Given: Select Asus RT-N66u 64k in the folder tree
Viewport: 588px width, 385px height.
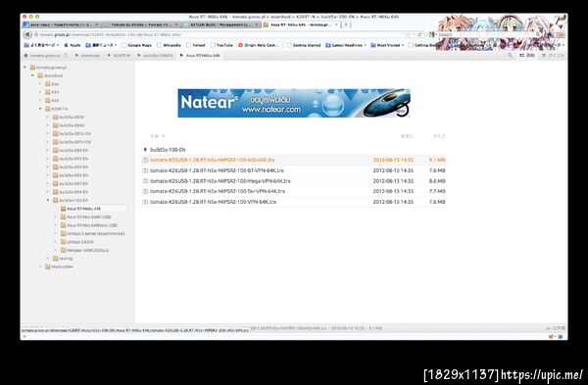Looking at the screenshot, I should [83, 209].
